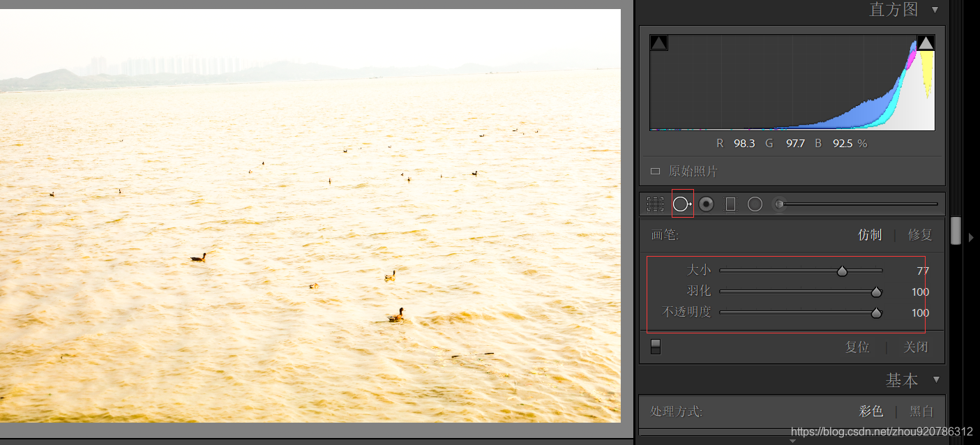Switch brush mode to 仿制

(870, 235)
